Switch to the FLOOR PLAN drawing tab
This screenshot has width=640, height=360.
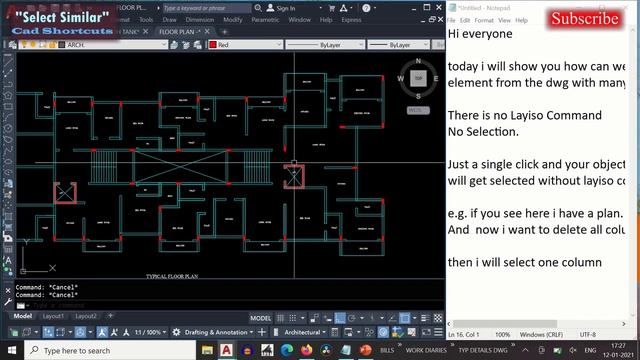(180, 31)
